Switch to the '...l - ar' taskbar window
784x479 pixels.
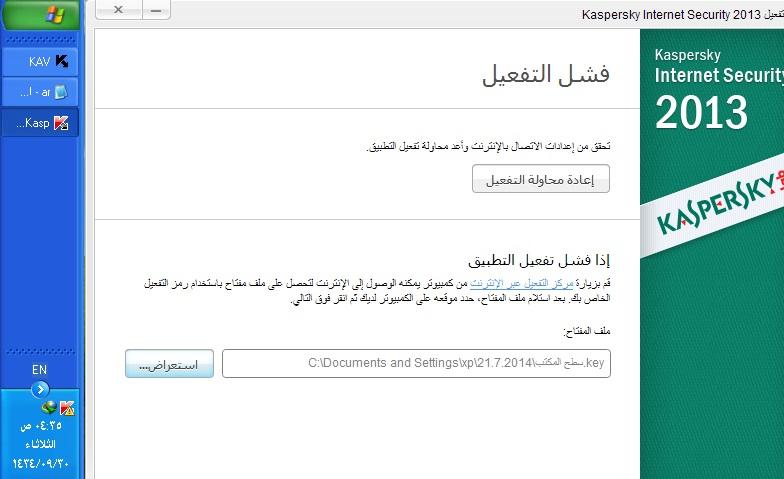(x=40, y=92)
